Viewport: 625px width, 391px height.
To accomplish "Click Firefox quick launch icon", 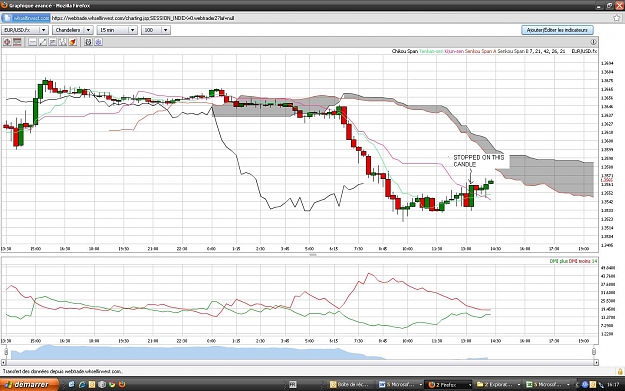I will coord(122,385).
